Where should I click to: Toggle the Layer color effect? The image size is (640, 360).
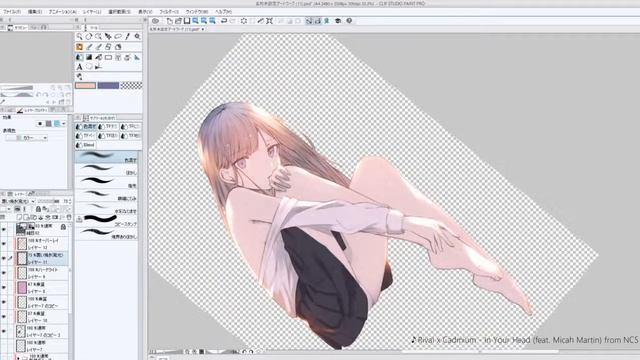tap(57, 123)
